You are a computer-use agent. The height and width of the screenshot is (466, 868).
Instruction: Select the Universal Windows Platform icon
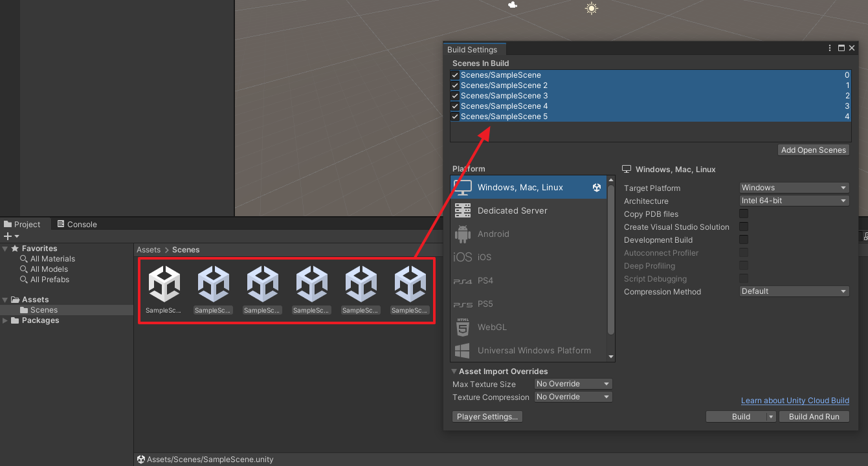(462, 351)
